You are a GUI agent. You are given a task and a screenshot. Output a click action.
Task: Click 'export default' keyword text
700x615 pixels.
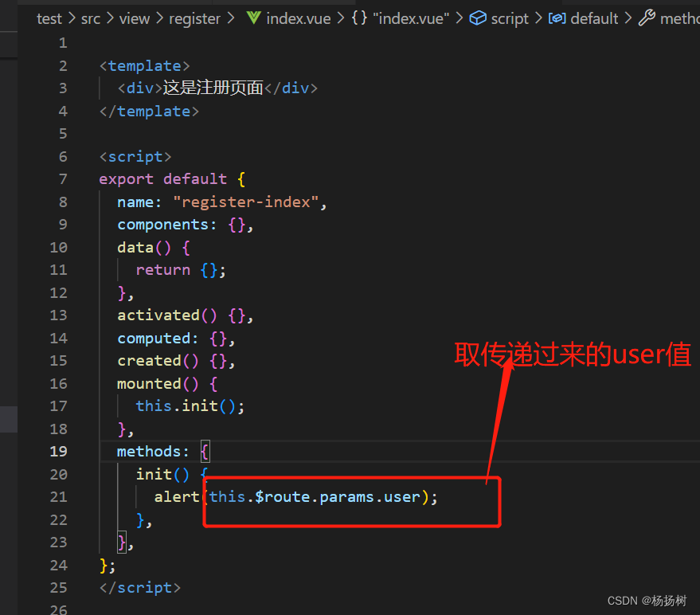point(163,179)
